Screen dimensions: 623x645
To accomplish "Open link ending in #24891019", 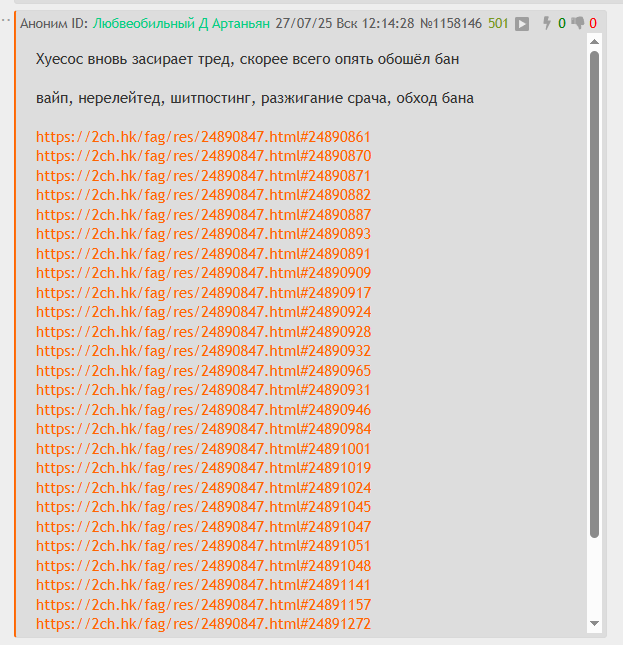I will [x=204, y=469].
